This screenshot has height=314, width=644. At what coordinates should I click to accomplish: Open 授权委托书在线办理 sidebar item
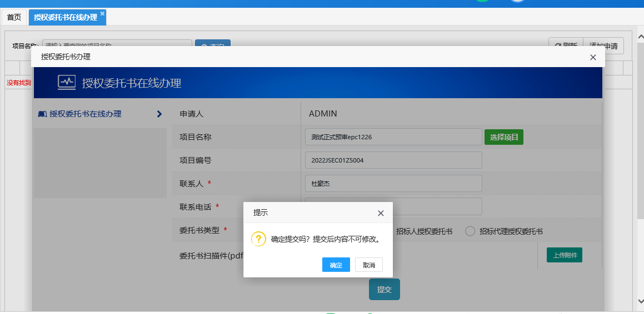[86, 114]
